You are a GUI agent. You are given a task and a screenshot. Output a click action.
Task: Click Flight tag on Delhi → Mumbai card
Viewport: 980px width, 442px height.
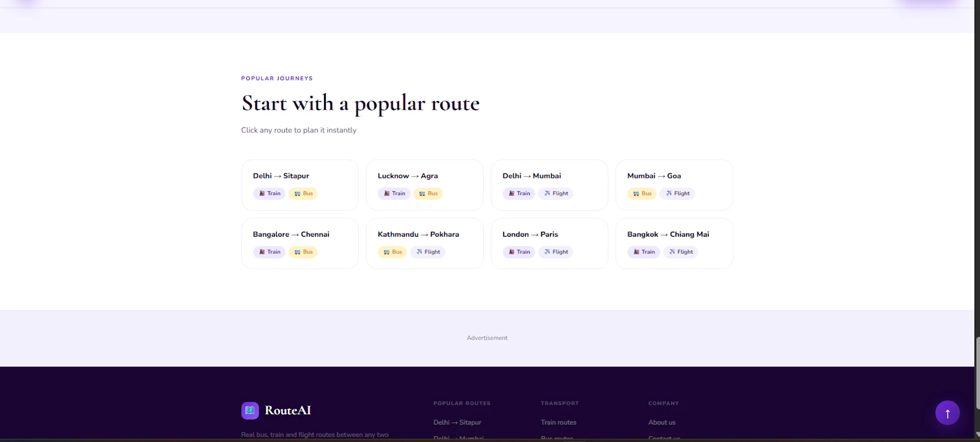556,194
